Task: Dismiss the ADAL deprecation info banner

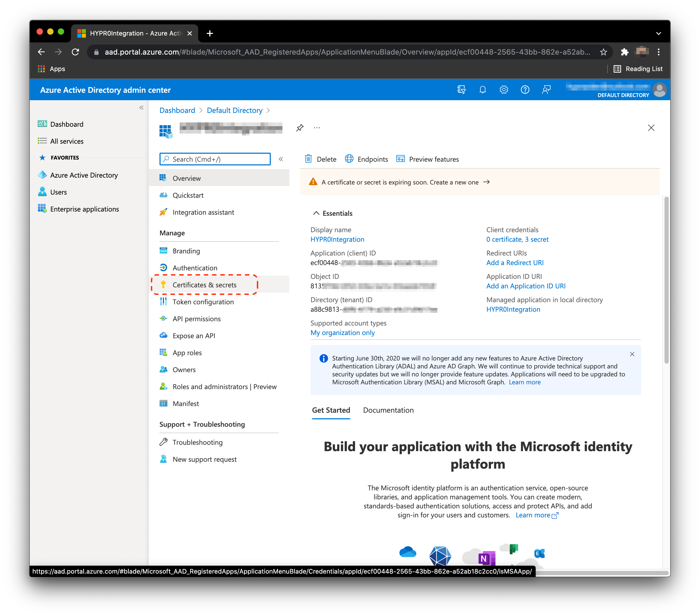Action: pos(632,354)
